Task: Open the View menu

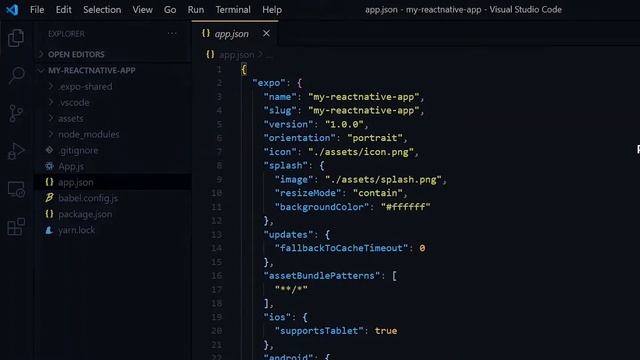Action: tap(142, 9)
